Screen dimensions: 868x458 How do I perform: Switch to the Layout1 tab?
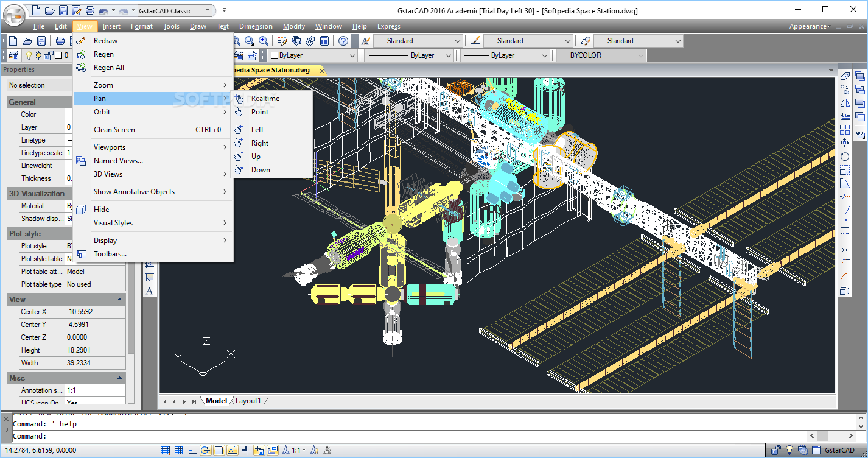point(248,401)
